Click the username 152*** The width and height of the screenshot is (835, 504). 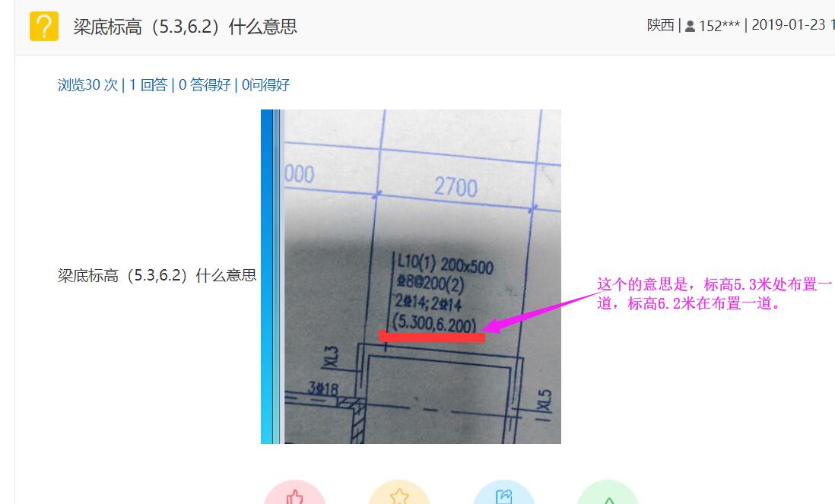pyautogui.click(x=719, y=26)
